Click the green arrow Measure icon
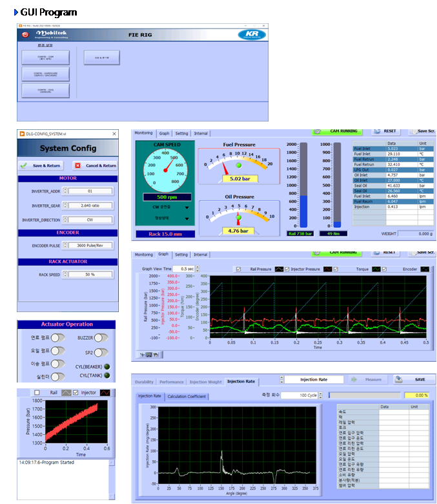This screenshot has height=504, width=437. pyautogui.click(x=354, y=379)
